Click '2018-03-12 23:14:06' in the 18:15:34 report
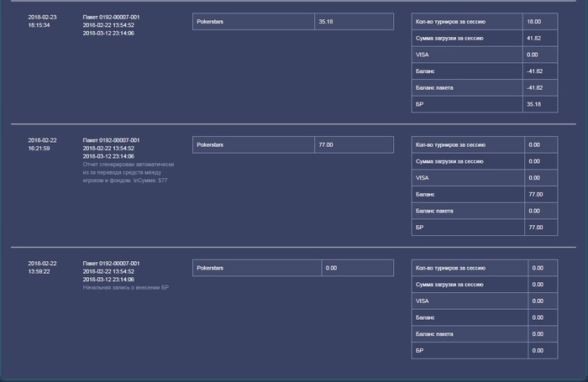588x382 pixels. (108, 33)
